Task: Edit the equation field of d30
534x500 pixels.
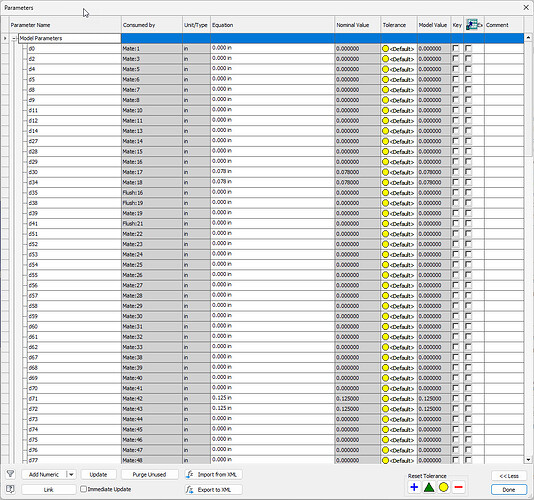Action: point(272,172)
